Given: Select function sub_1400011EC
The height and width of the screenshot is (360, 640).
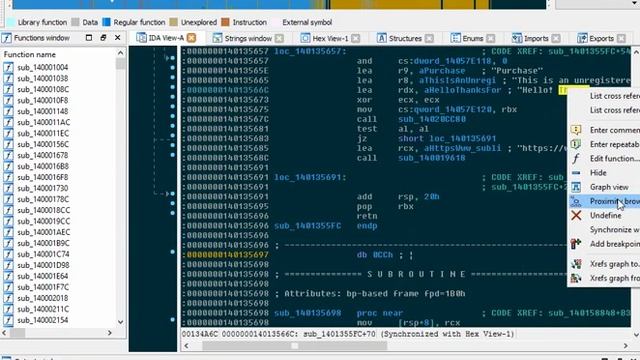Looking at the screenshot, I should point(43,133).
